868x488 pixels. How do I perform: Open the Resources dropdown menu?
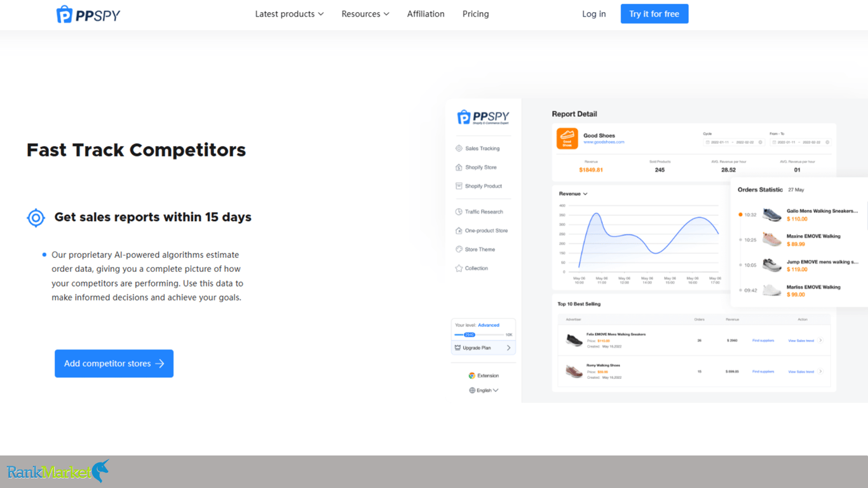365,14
